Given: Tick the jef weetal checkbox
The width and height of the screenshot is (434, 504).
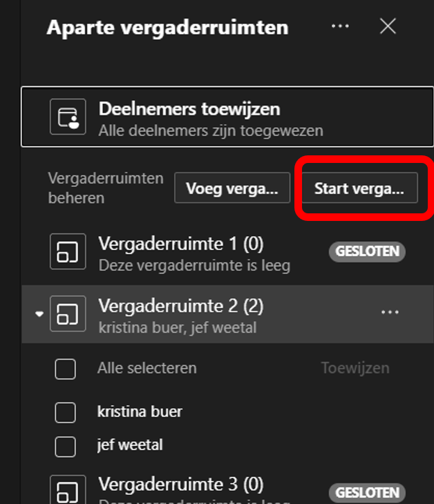Looking at the screenshot, I should tap(66, 447).
